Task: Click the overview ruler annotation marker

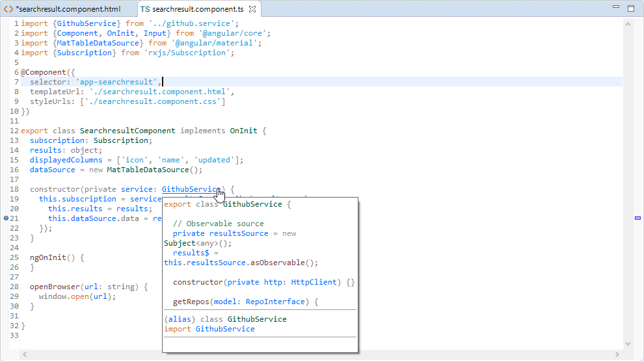Action: [x=637, y=218]
